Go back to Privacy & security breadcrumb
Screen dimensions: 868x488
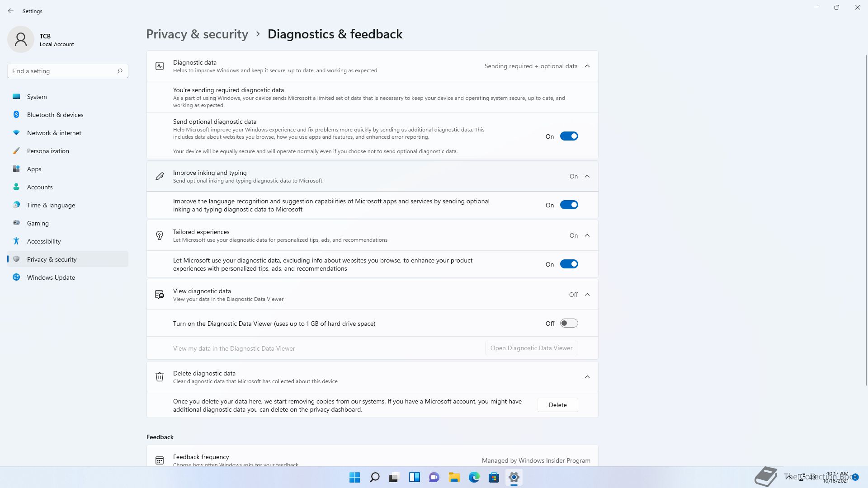point(197,34)
